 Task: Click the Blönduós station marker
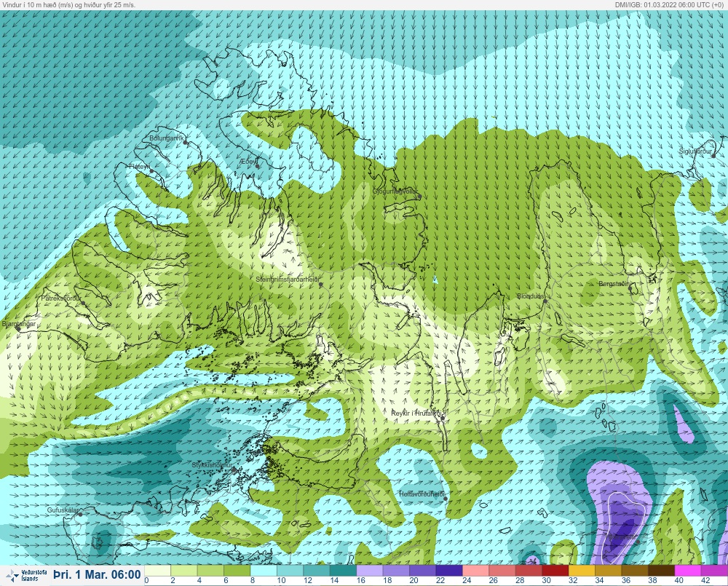(x=545, y=301)
